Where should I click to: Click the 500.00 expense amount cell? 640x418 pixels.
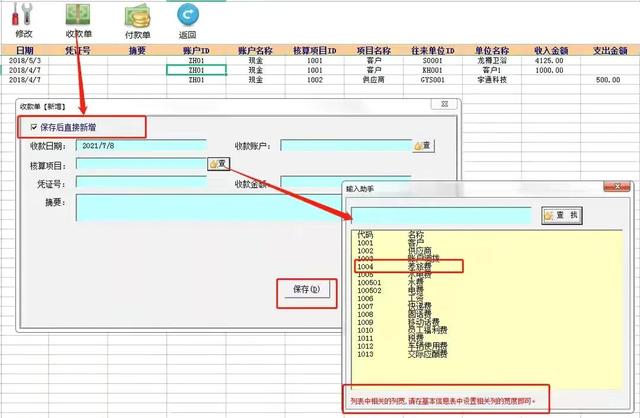pyautogui.click(x=610, y=80)
